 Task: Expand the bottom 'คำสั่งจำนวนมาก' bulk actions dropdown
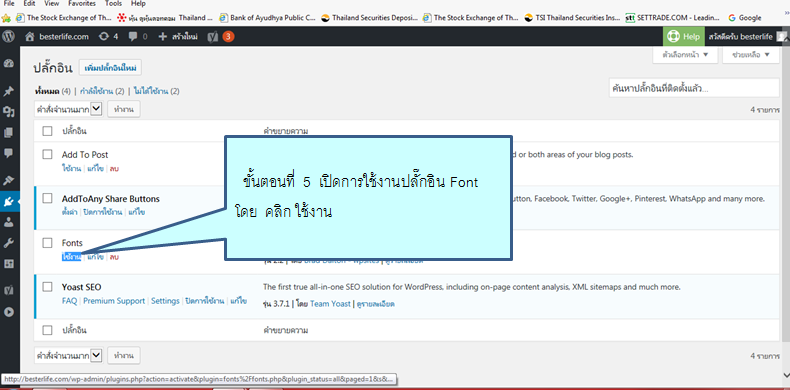click(x=69, y=355)
